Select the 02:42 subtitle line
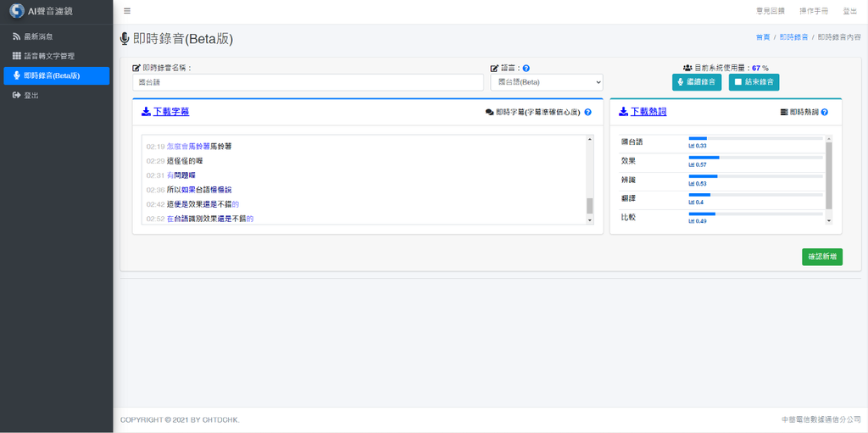The width and height of the screenshot is (868, 433). (192, 204)
